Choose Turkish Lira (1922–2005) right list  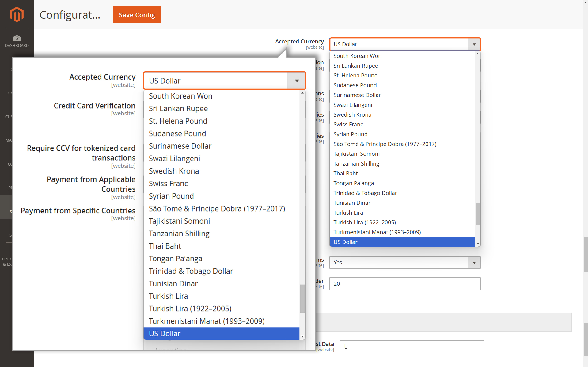402,222
